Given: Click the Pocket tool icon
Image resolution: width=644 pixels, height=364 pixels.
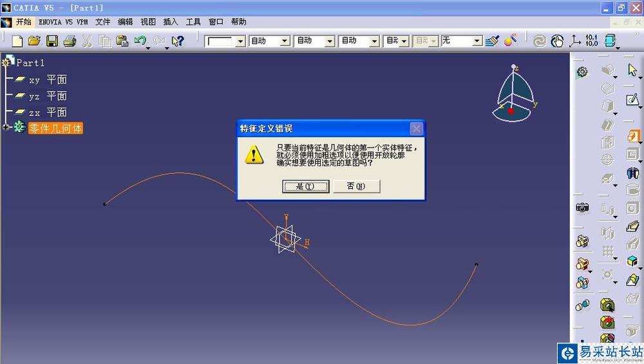Looking at the screenshot, I should 632,154.
